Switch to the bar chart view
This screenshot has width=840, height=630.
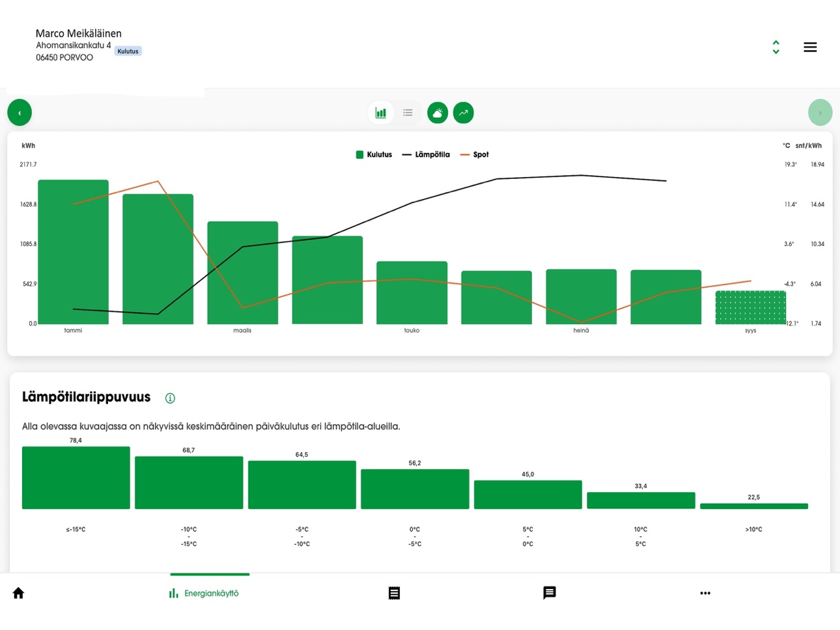pos(381,113)
